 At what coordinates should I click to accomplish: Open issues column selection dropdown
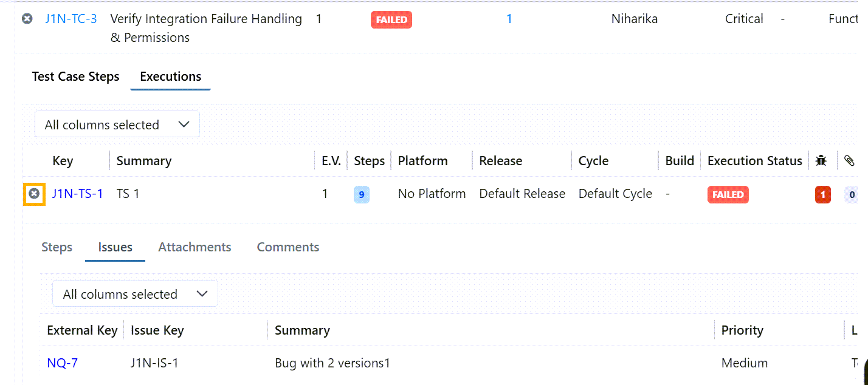point(135,294)
